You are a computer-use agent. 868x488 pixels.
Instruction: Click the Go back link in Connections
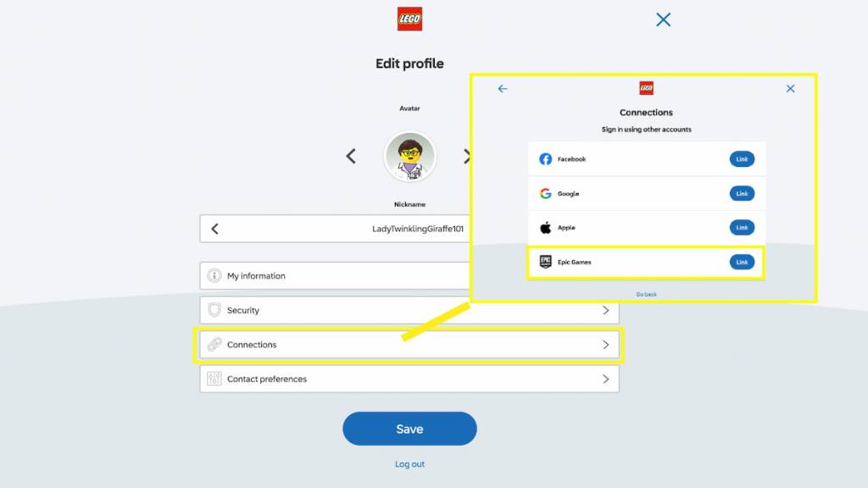[646, 294]
